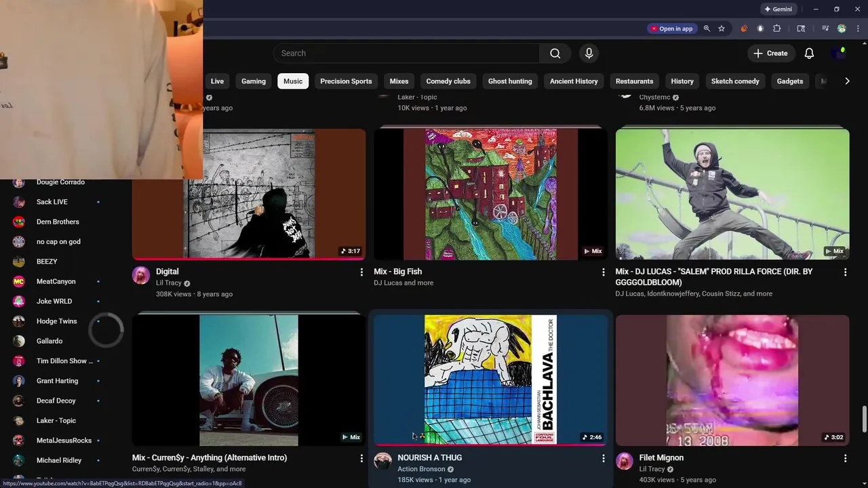
Task: Open Hodge Twins channel avatar
Action: (19, 321)
